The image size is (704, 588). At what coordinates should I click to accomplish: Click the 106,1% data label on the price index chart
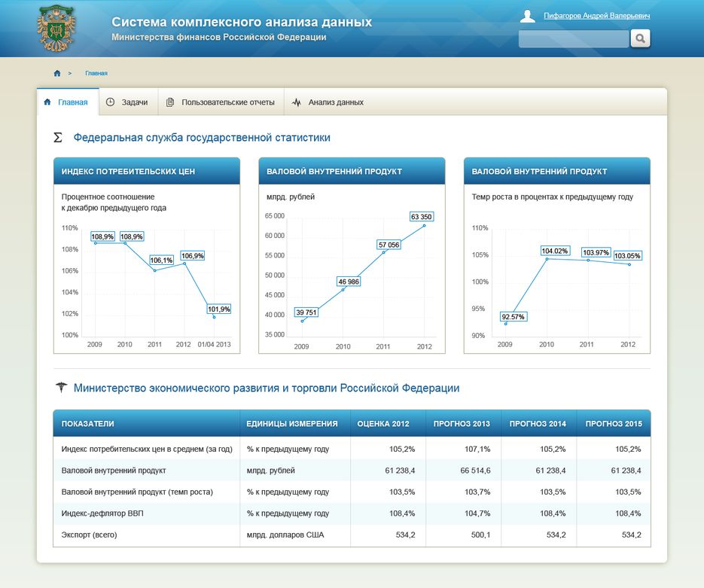pos(161,260)
